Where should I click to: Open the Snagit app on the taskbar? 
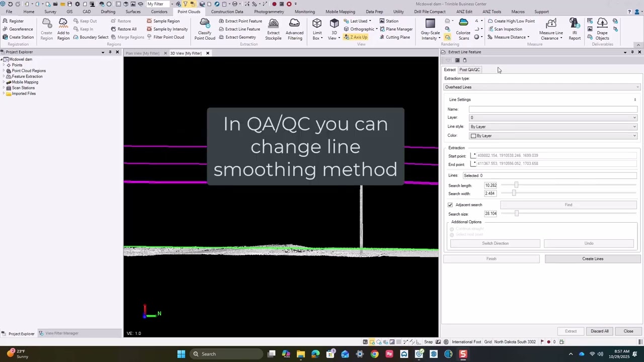(x=463, y=354)
